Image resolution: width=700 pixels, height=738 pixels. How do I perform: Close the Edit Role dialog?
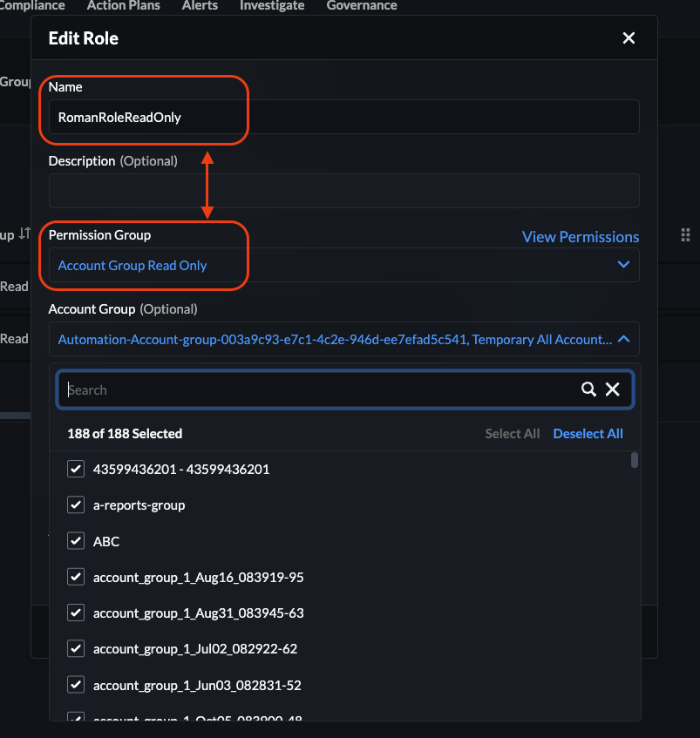tap(629, 38)
